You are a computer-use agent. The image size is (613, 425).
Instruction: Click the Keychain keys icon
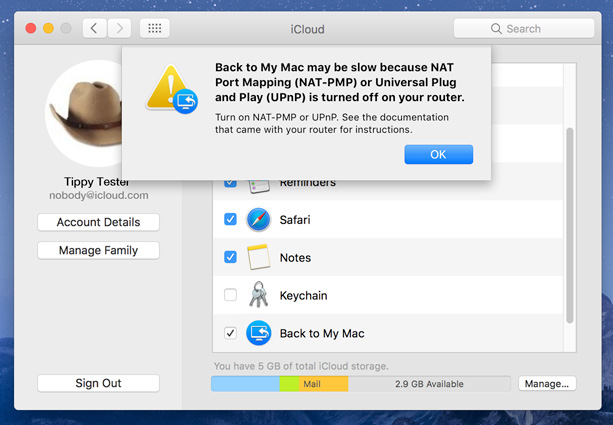[x=258, y=294]
